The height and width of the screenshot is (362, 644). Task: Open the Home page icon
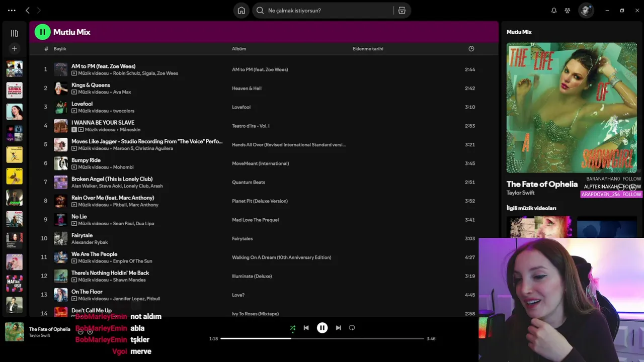coord(242,11)
